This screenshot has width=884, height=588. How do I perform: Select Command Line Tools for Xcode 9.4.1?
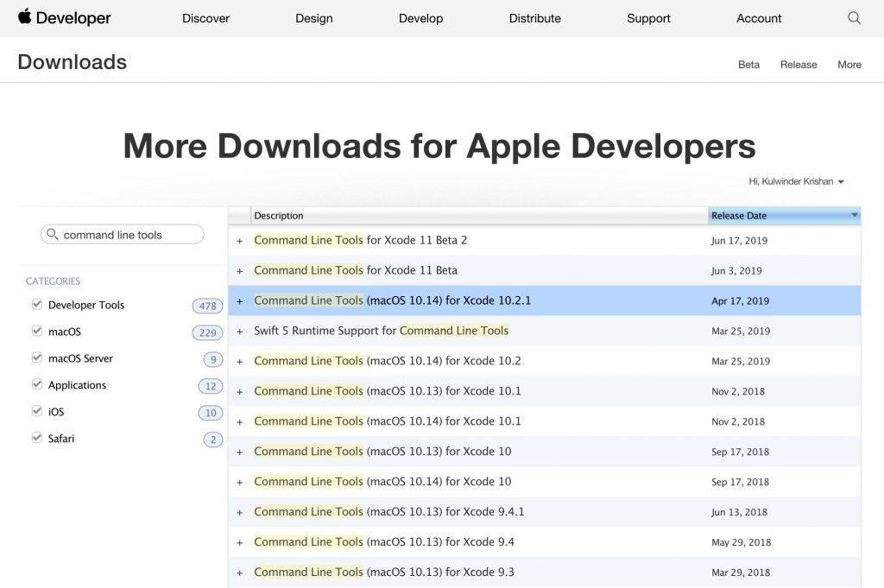click(x=389, y=511)
